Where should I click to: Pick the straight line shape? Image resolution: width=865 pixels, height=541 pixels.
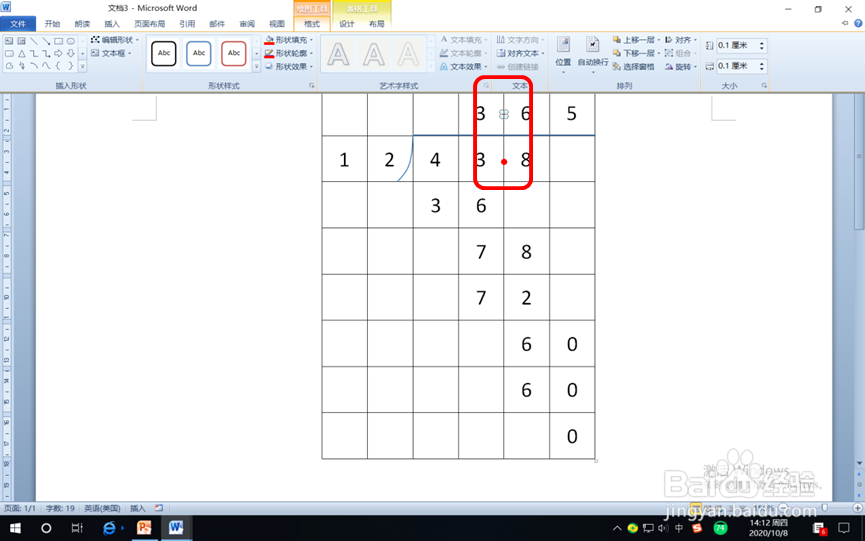pos(34,41)
